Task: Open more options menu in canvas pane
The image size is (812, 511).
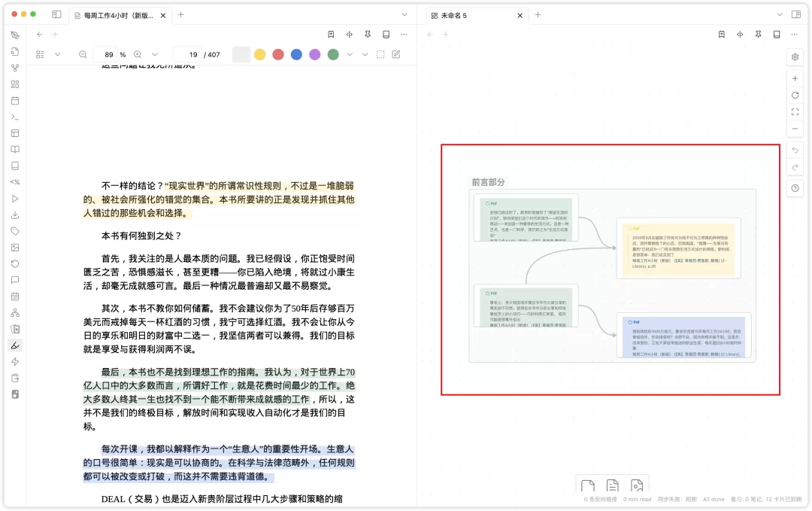Action: pos(795,34)
